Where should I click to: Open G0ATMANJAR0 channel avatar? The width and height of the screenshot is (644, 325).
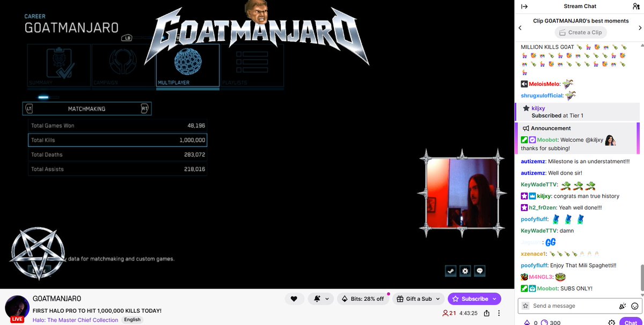pyautogui.click(x=17, y=308)
